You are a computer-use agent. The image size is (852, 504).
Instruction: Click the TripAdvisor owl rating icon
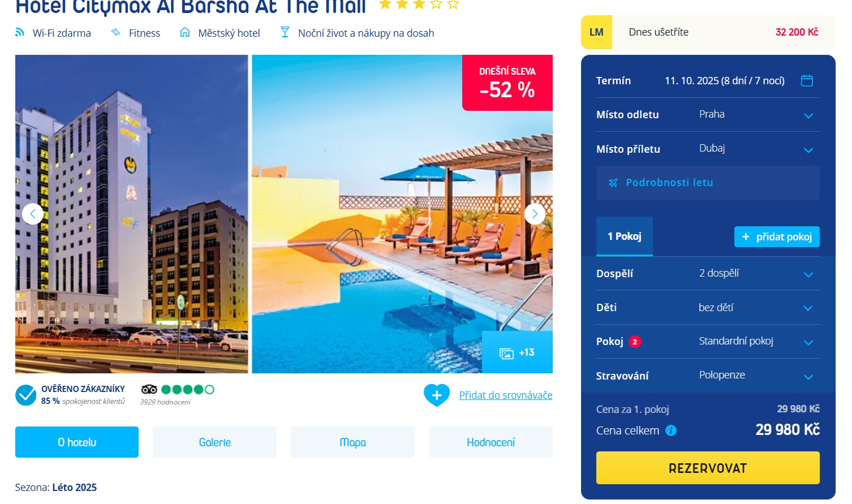pyautogui.click(x=149, y=389)
